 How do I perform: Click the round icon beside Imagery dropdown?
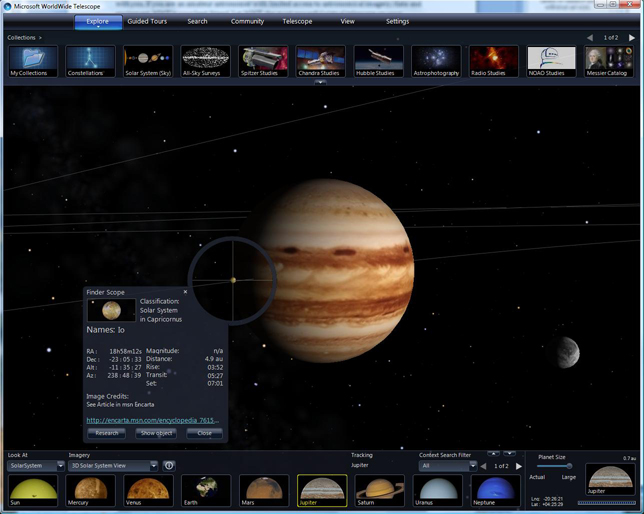pos(169,466)
